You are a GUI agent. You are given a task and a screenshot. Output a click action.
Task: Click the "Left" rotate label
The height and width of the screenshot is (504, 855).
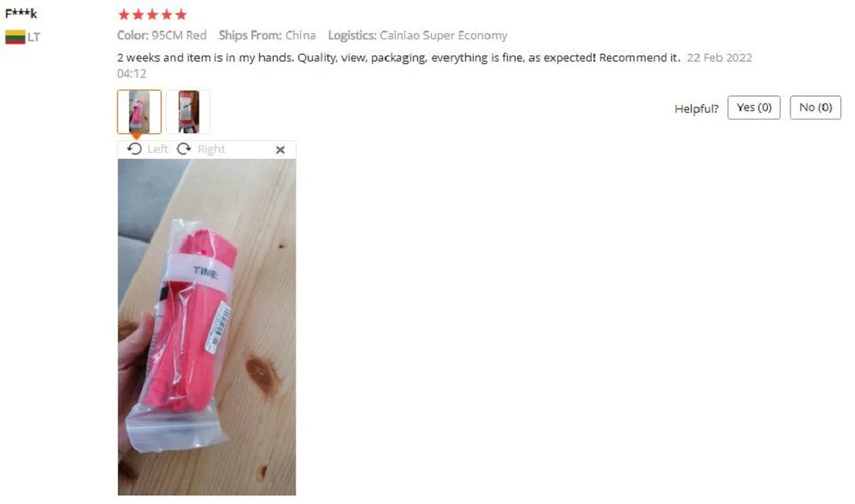coord(157,149)
